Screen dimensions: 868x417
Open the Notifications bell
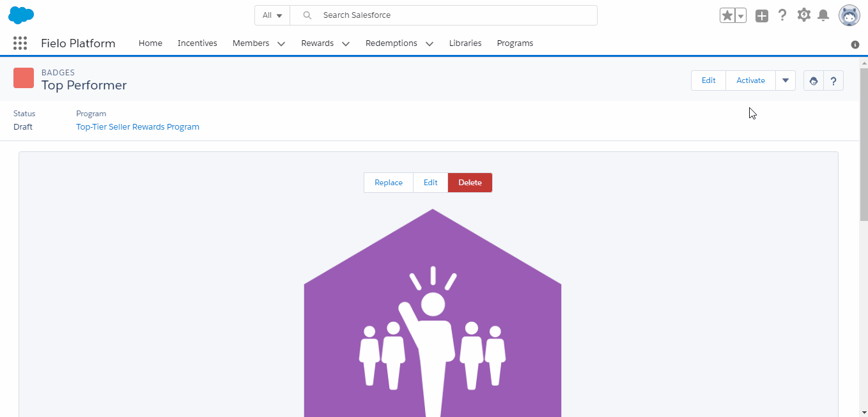(823, 15)
